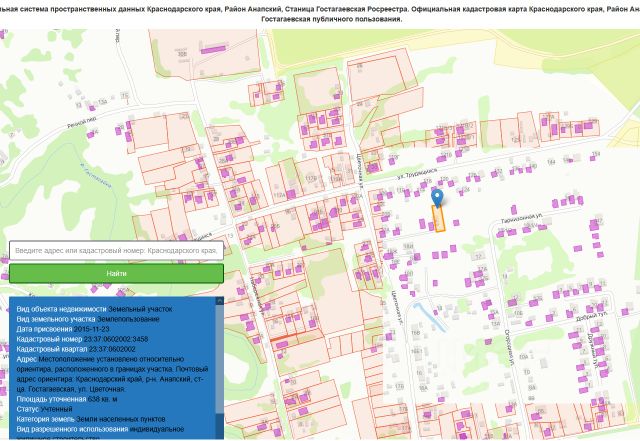Click the 'Вид земельного участка Землепользование' line
The image size is (640, 441).
pyautogui.click(x=88, y=319)
